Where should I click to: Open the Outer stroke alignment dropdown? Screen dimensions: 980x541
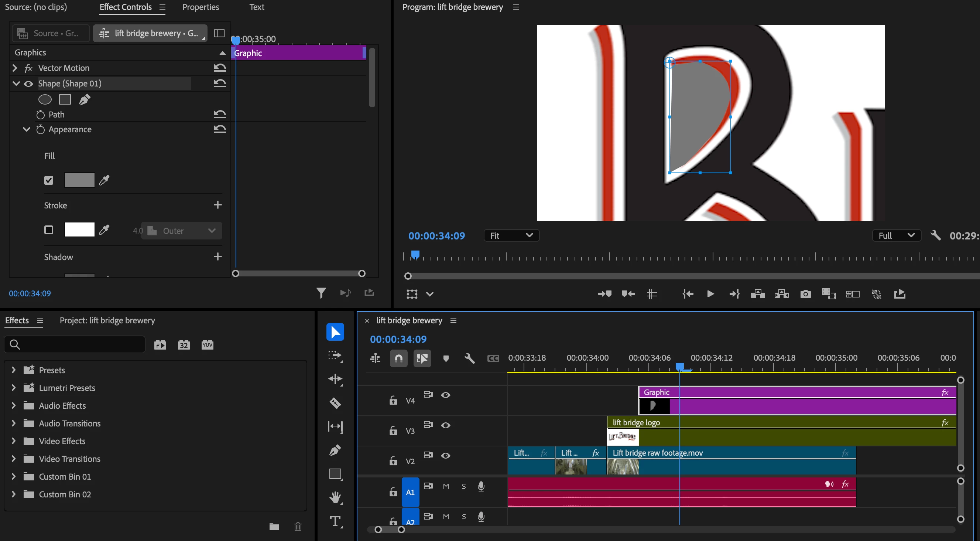[x=181, y=231]
